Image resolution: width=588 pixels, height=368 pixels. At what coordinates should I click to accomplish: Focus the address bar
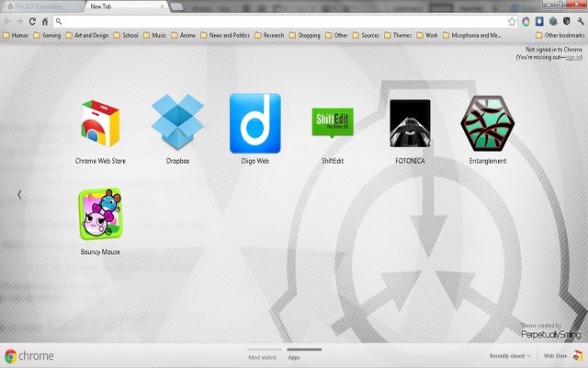[x=285, y=21]
